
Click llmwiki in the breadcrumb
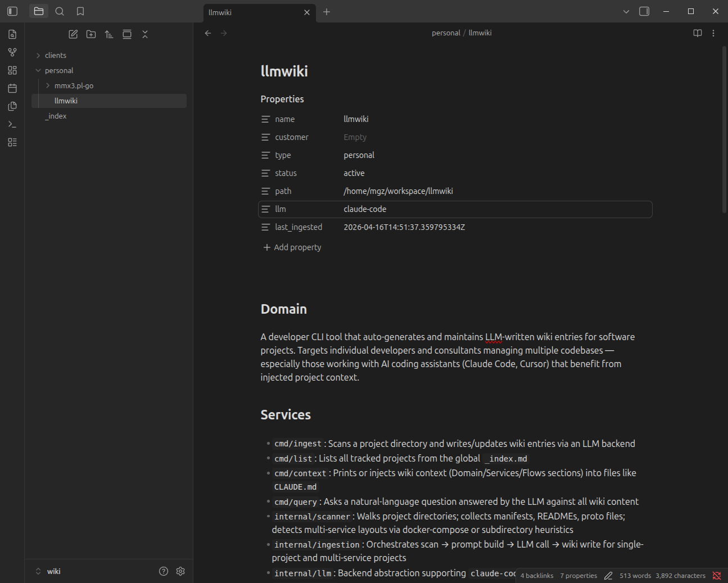click(480, 33)
